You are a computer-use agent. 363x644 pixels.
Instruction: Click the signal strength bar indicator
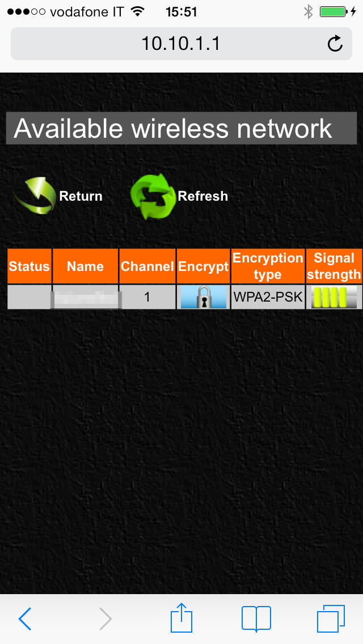[x=334, y=298]
